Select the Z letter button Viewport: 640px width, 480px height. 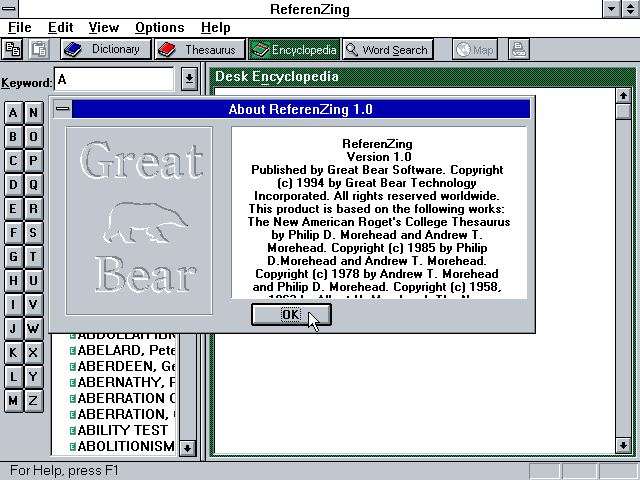(x=33, y=401)
